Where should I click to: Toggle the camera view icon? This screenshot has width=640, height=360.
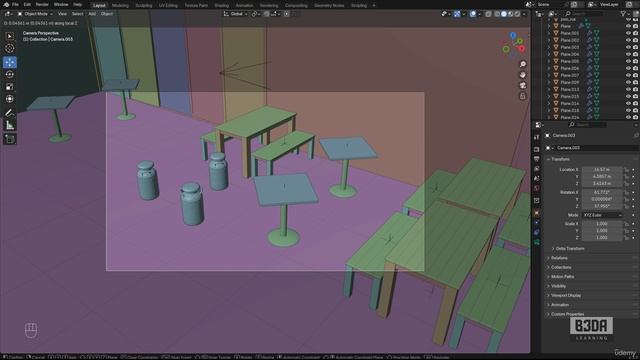pos(522,86)
